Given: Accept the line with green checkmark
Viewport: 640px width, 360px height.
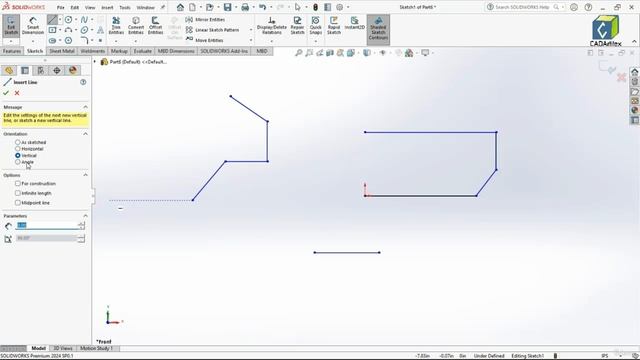Looking at the screenshot, I should [x=6, y=93].
